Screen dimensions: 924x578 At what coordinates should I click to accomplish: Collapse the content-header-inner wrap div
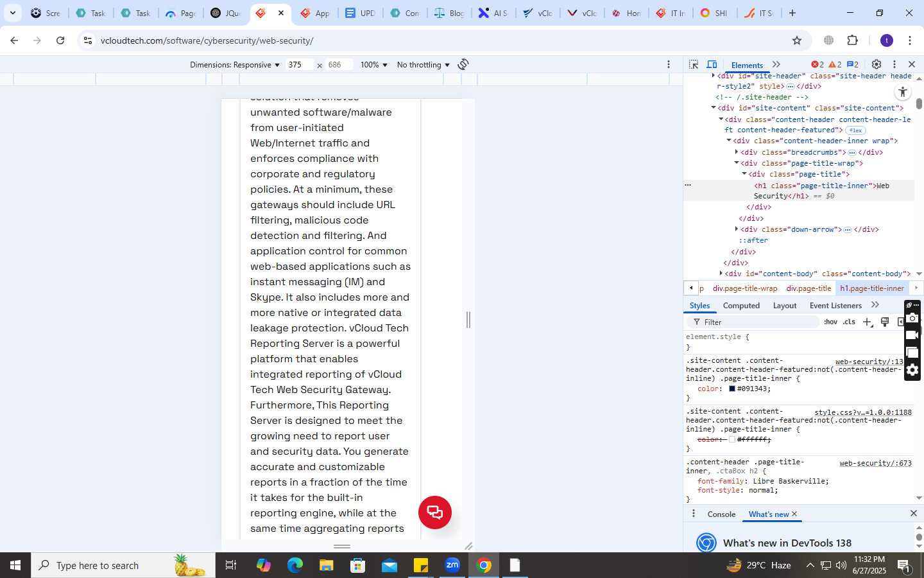tap(729, 141)
